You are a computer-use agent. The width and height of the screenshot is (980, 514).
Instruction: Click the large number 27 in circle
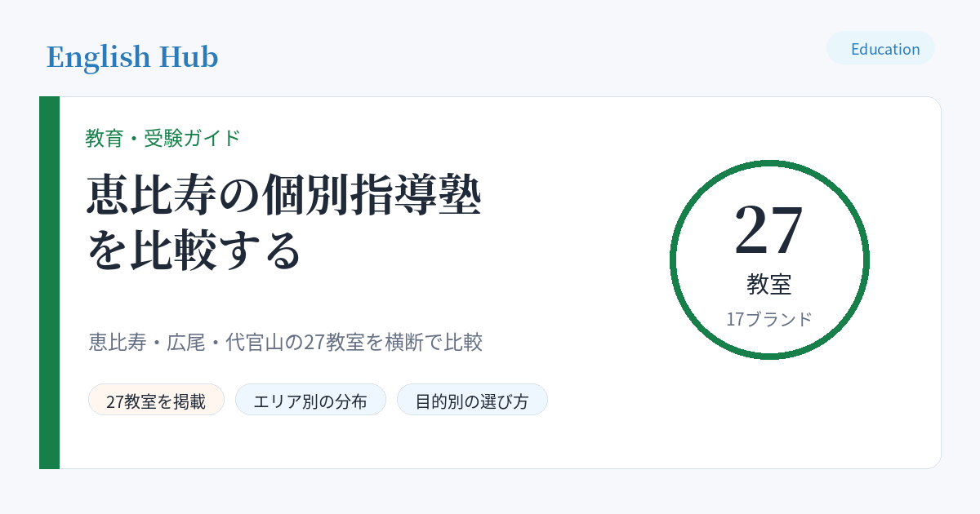pos(769,229)
